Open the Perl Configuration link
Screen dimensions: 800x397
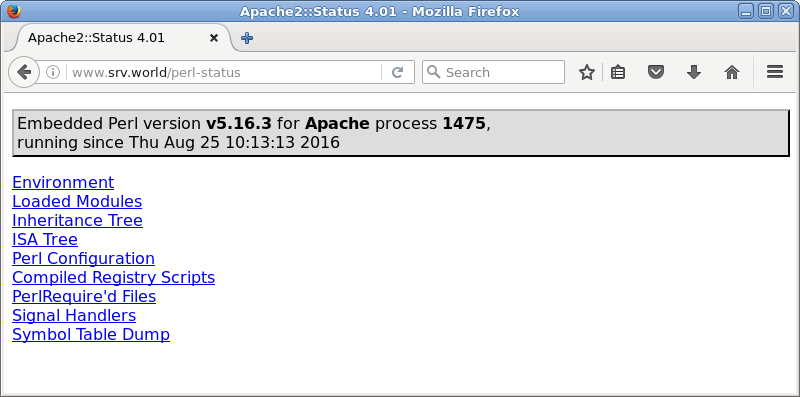pyautogui.click(x=83, y=258)
